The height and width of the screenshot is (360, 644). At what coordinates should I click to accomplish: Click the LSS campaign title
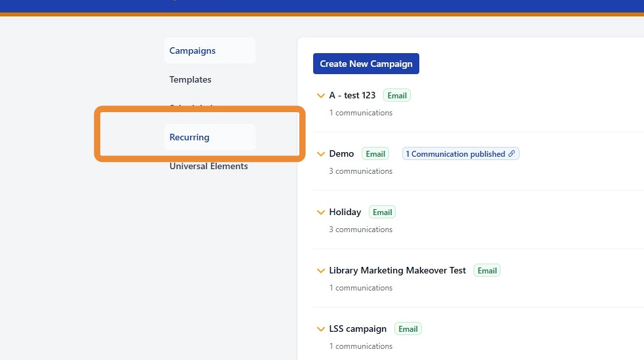[x=358, y=329]
